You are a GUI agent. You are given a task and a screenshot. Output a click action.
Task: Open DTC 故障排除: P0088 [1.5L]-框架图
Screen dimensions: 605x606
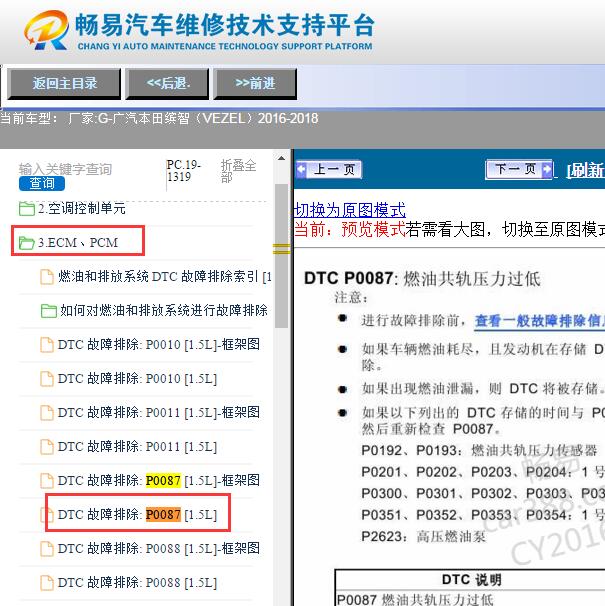[158, 548]
